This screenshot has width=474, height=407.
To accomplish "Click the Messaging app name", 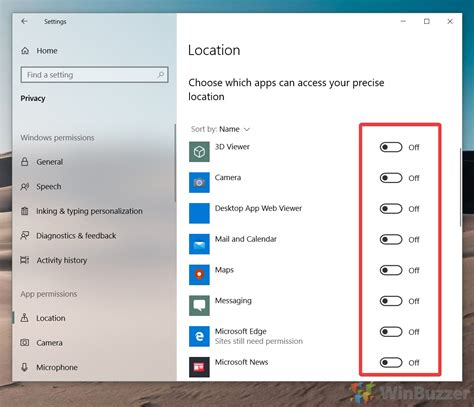I will [233, 301].
